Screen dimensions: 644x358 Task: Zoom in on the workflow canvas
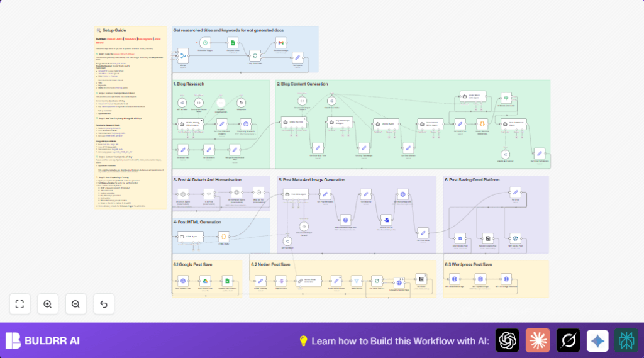click(x=48, y=304)
